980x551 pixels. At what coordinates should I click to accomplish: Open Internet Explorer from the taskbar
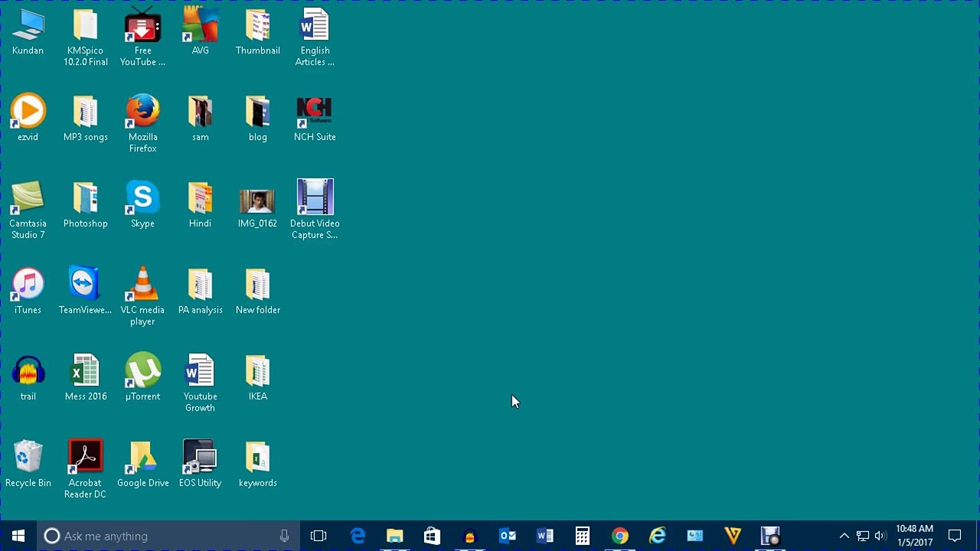(657, 536)
